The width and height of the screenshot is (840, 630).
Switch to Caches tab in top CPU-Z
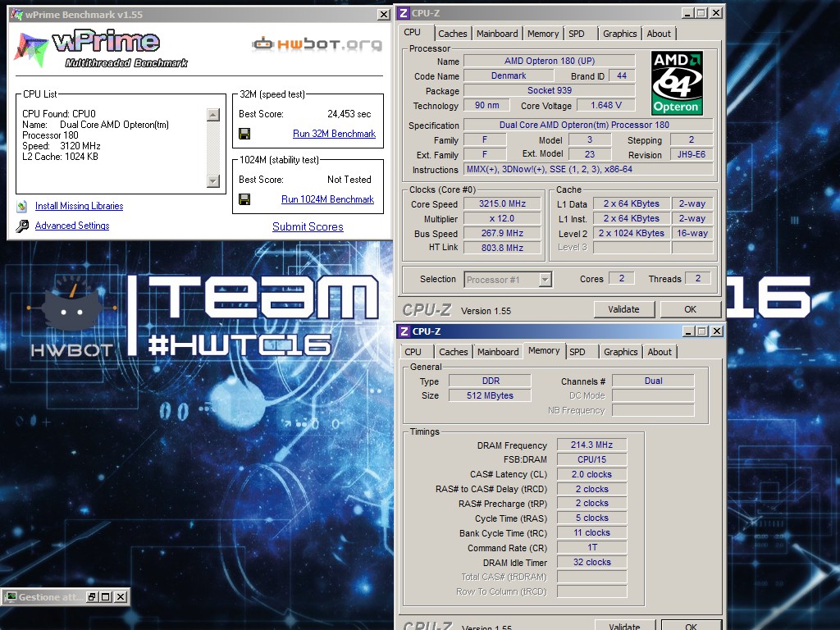click(x=453, y=34)
